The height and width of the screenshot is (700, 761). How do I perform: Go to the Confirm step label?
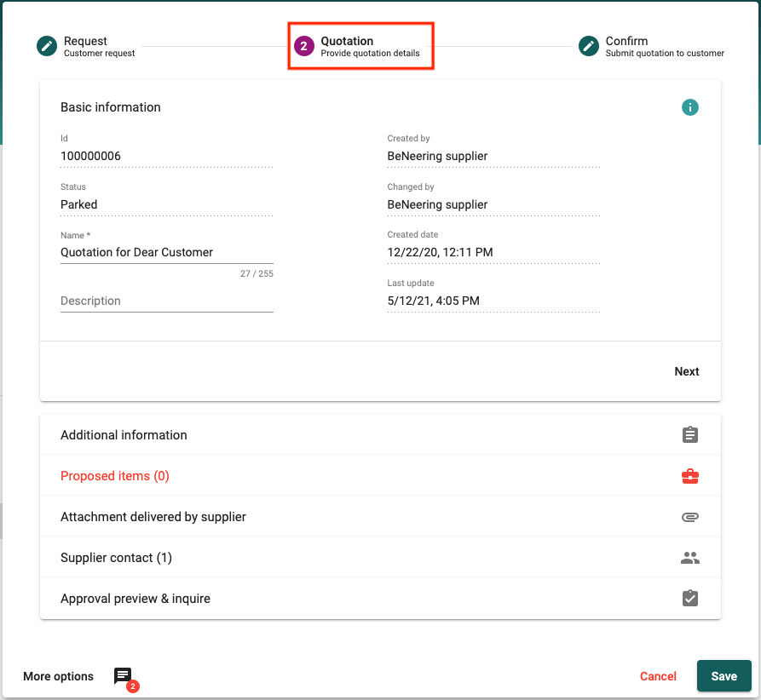point(626,41)
